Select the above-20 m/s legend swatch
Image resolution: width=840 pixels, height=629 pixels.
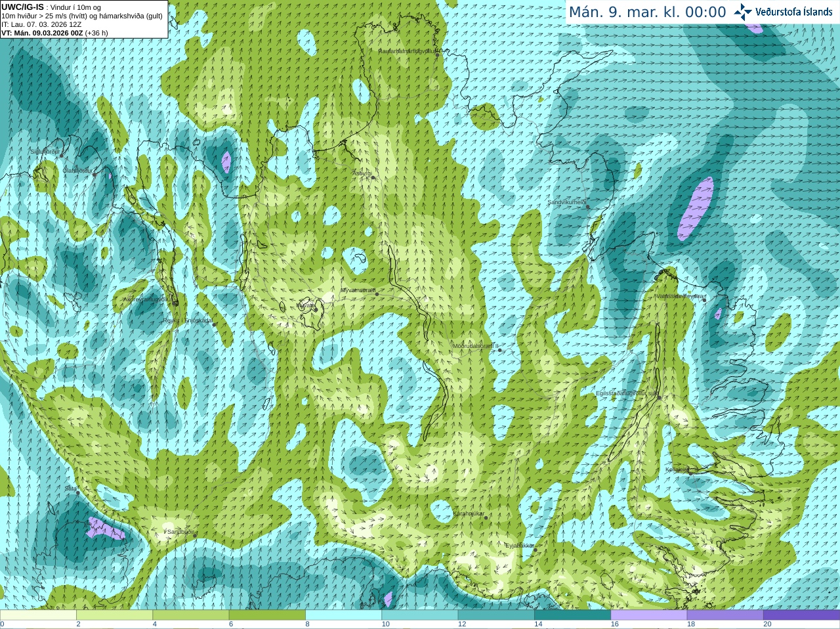(x=801, y=615)
